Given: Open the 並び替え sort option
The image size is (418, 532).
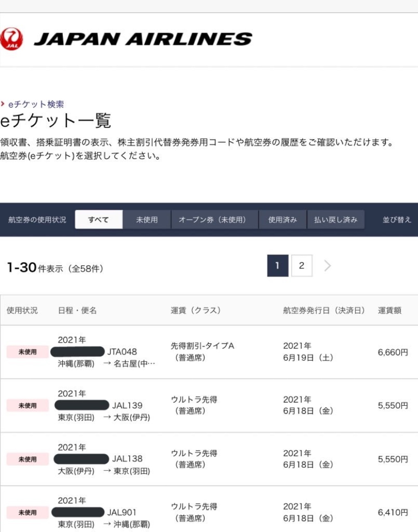Looking at the screenshot, I should pos(397,220).
